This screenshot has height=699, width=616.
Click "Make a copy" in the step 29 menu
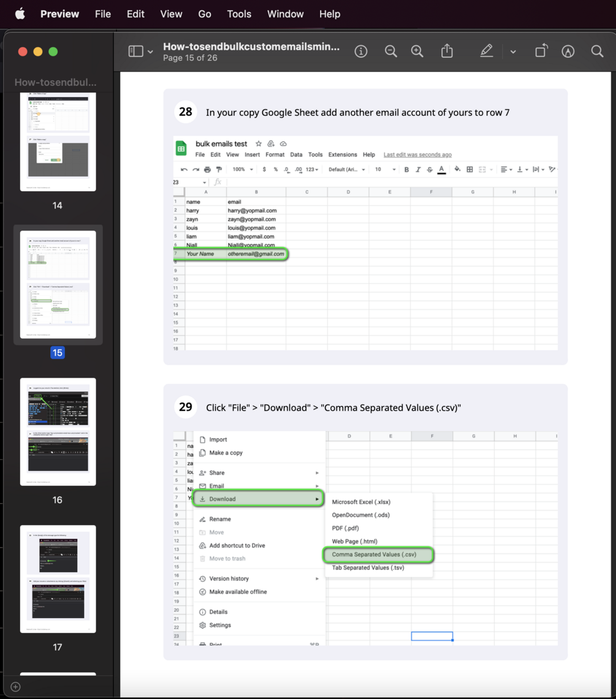226,453
